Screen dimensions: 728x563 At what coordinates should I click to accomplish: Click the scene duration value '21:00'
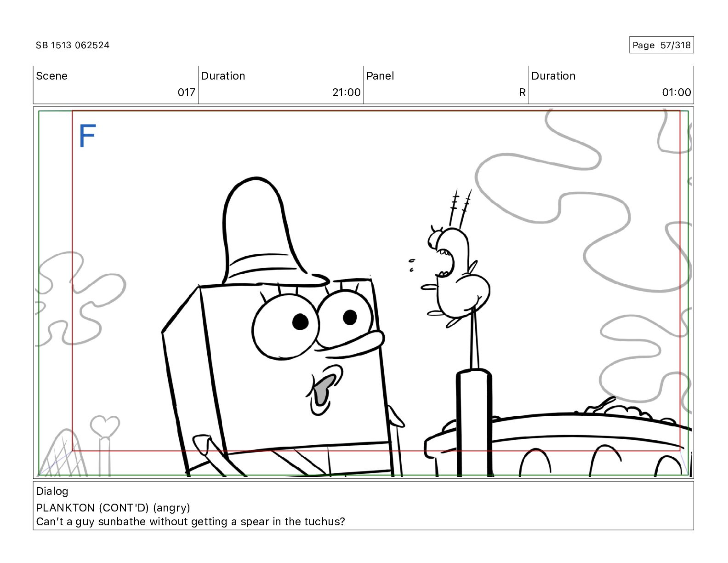pos(347,92)
